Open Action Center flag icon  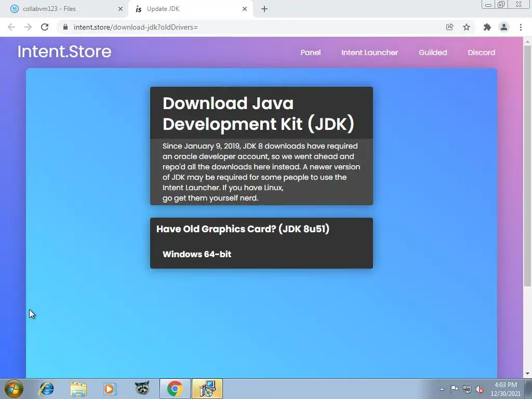(454, 389)
